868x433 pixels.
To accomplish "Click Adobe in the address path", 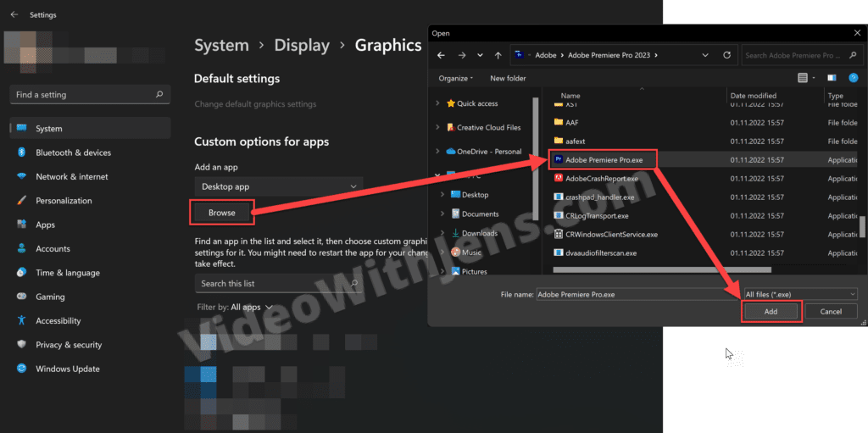I will (x=546, y=55).
